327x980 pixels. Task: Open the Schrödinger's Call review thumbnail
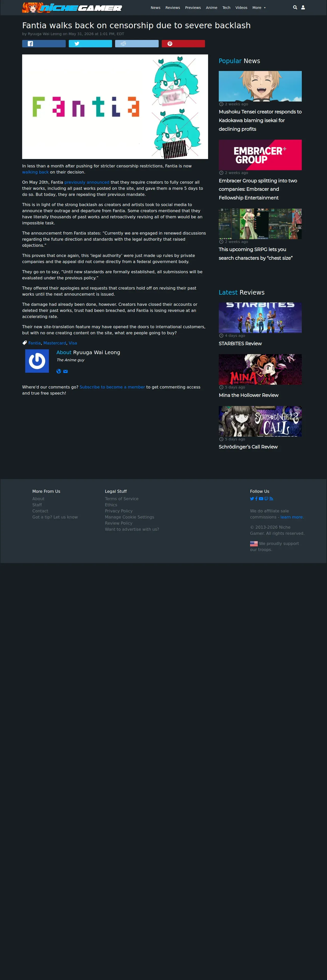(260, 421)
